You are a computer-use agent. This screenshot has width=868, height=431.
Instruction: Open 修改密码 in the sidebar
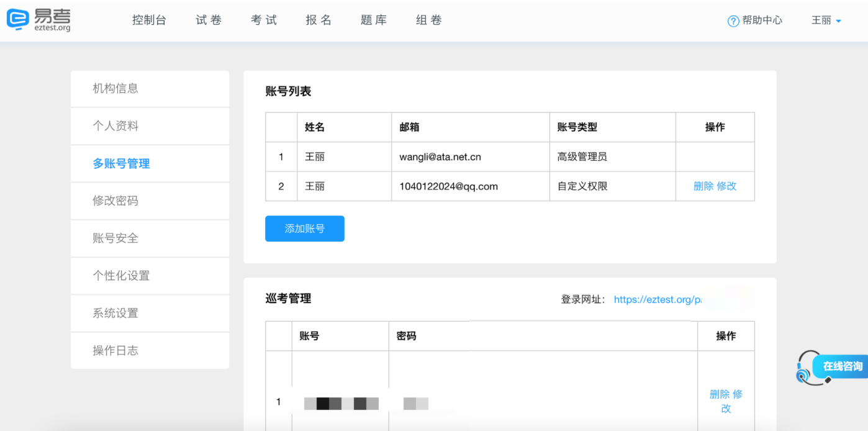150,201
